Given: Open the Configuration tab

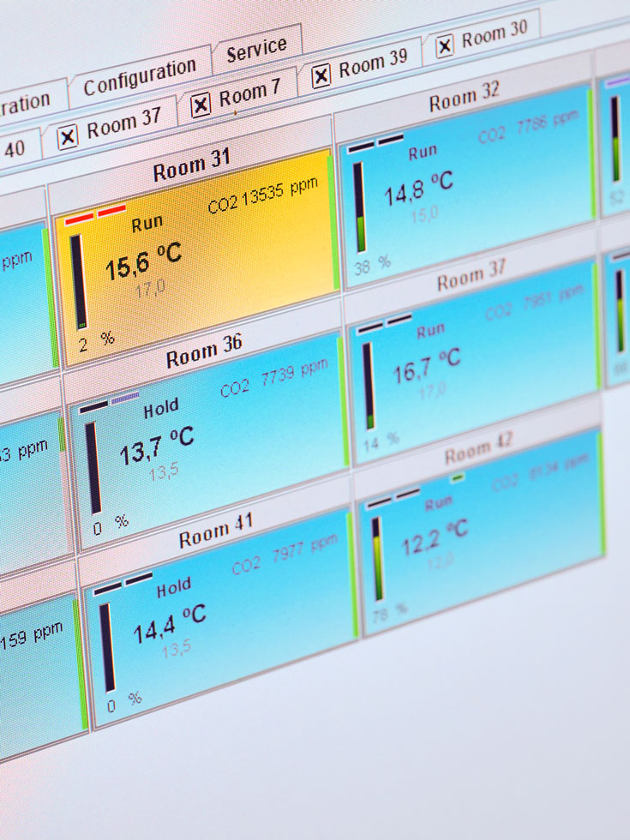Looking at the screenshot, I should point(140,77).
